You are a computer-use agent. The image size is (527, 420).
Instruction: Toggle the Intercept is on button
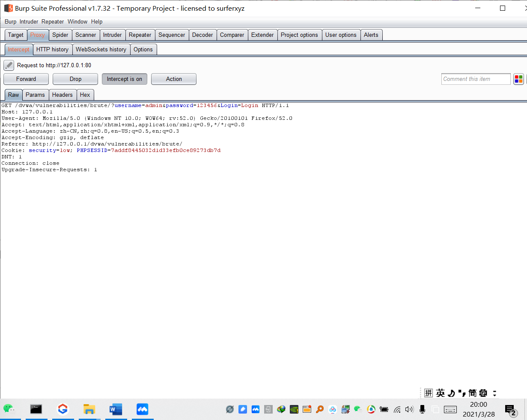(125, 79)
